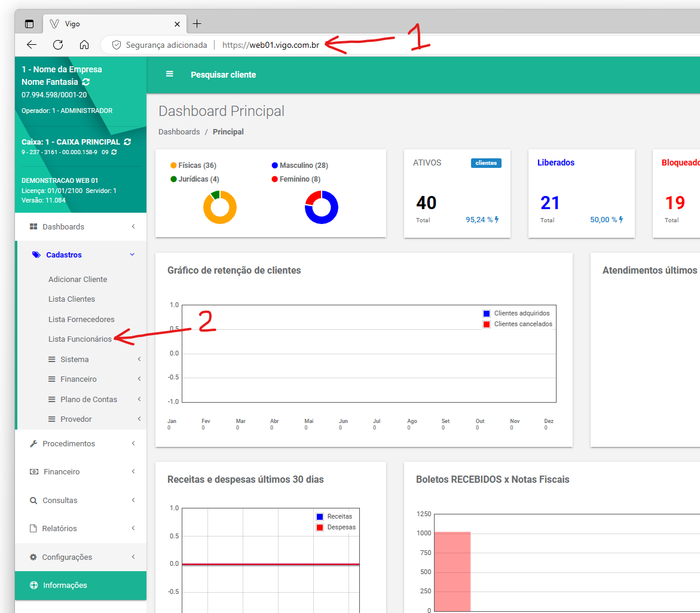Expand the Plano de Contas chevron
Viewport: 700px width, 613px height.
click(x=139, y=399)
